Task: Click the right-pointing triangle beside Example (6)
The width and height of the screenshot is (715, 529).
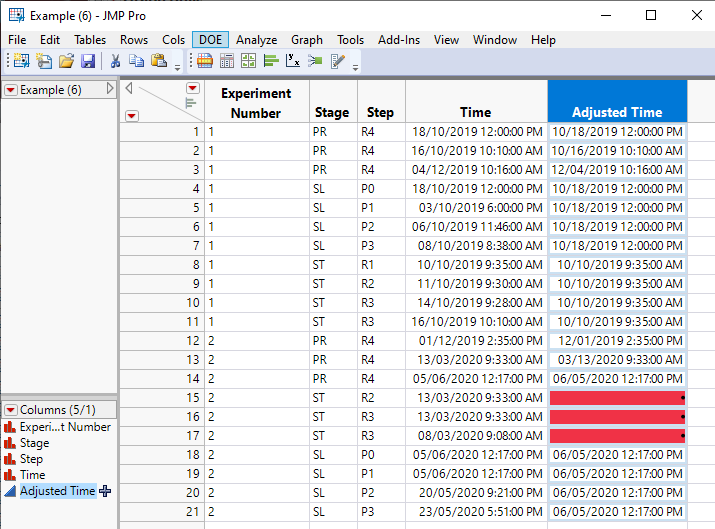Action: [110, 88]
